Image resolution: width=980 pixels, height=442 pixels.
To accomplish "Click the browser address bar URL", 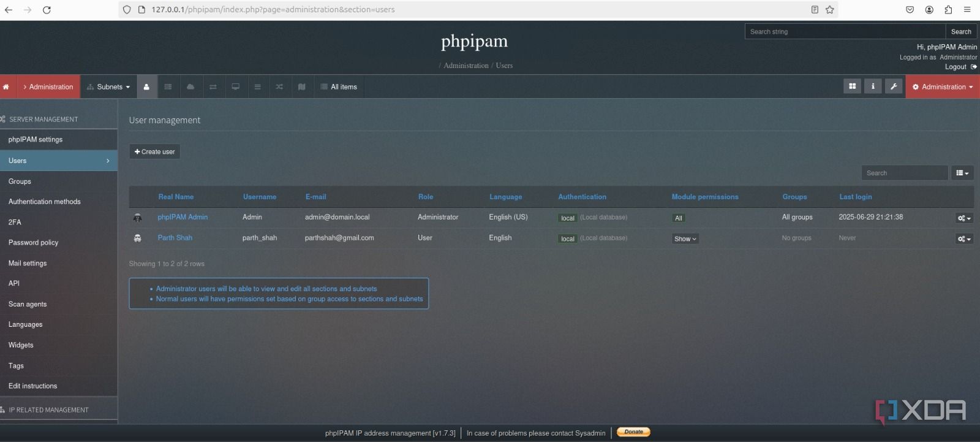I will tap(273, 10).
